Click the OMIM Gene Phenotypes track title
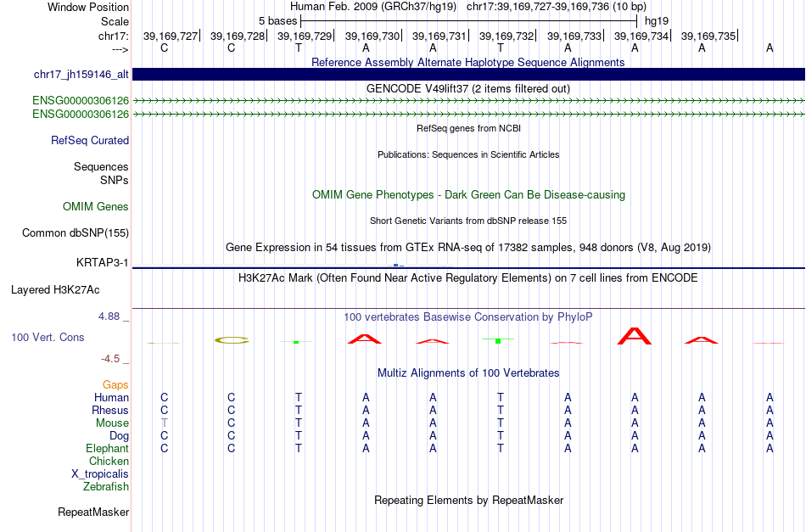This screenshot has height=532, width=806. pos(468,195)
